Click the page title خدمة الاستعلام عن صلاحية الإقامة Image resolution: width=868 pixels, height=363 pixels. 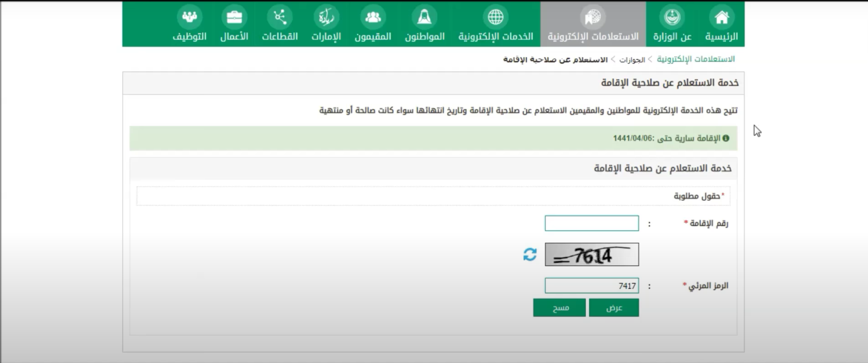[669, 82]
